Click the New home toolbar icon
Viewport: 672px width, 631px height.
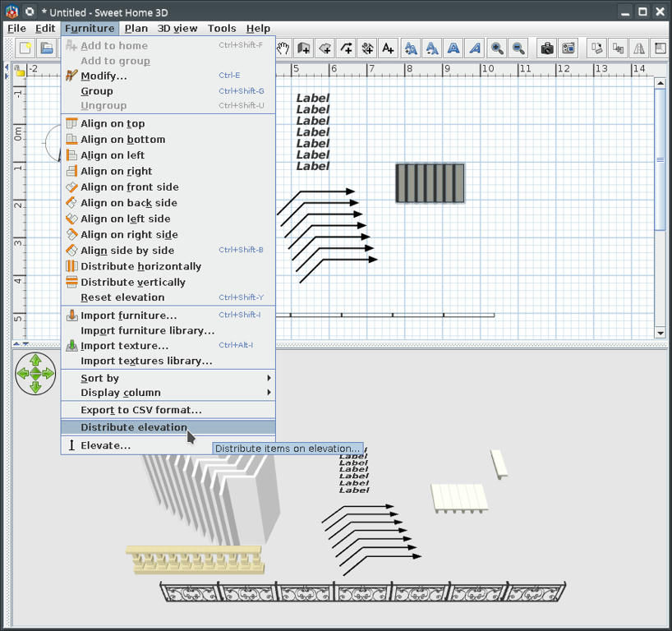(25, 48)
